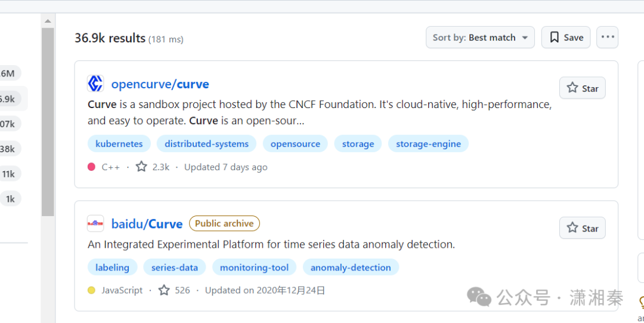The height and width of the screenshot is (323, 644).
Task: Filter by the kubernetes topic tag
Action: click(x=119, y=144)
